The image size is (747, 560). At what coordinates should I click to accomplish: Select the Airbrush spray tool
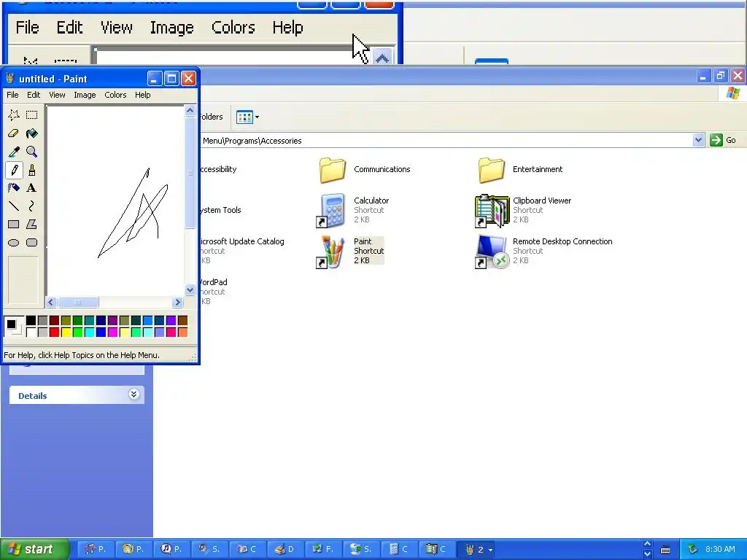point(14,188)
